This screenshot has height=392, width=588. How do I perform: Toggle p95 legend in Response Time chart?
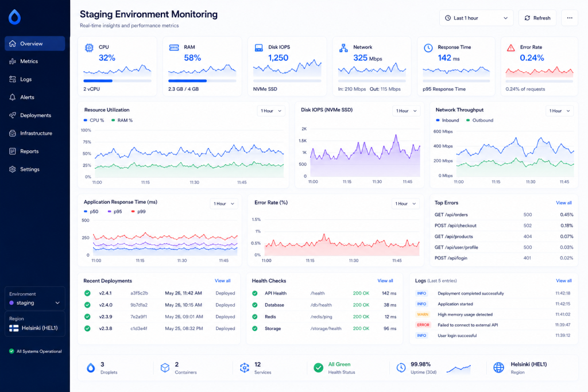(115, 211)
